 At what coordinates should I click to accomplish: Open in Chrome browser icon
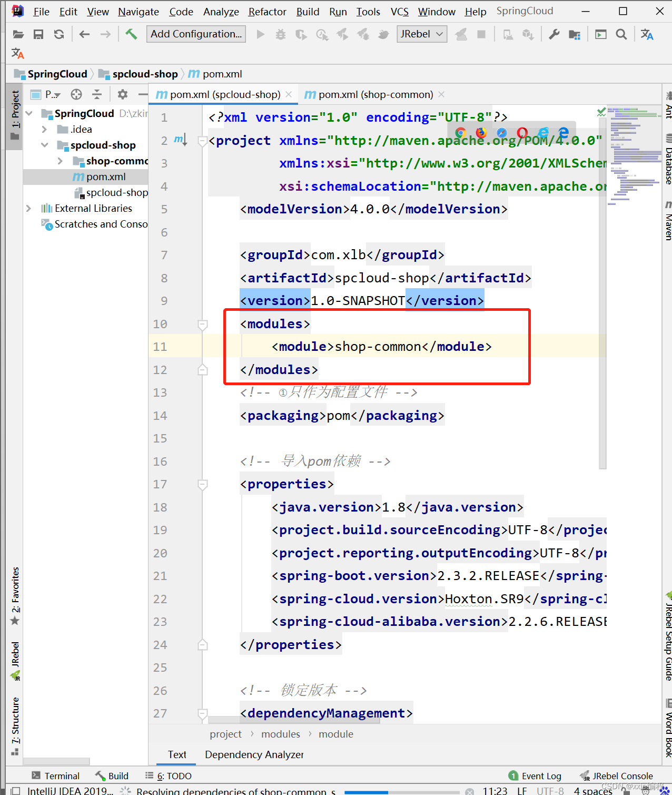coord(461,133)
